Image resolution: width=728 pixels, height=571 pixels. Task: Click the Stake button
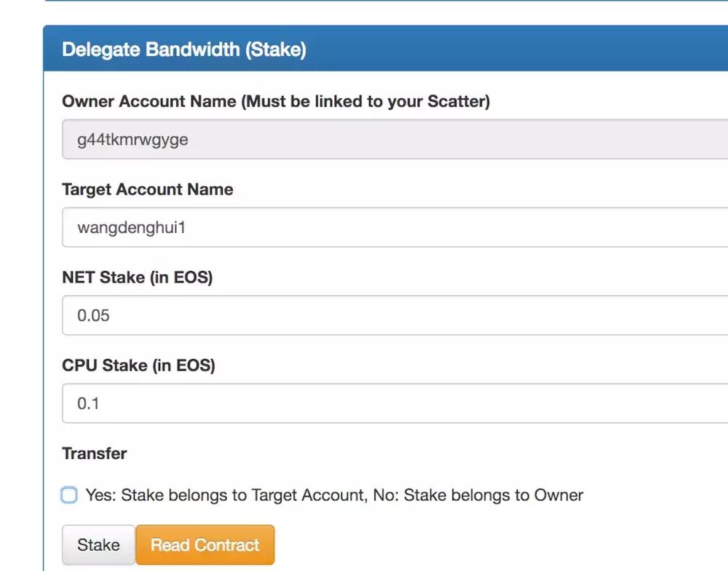pos(98,545)
